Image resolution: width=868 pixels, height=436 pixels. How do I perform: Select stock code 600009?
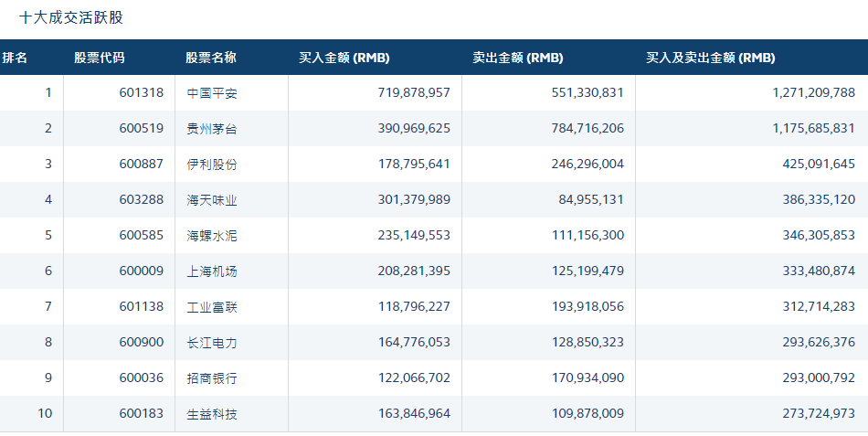pos(141,271)
